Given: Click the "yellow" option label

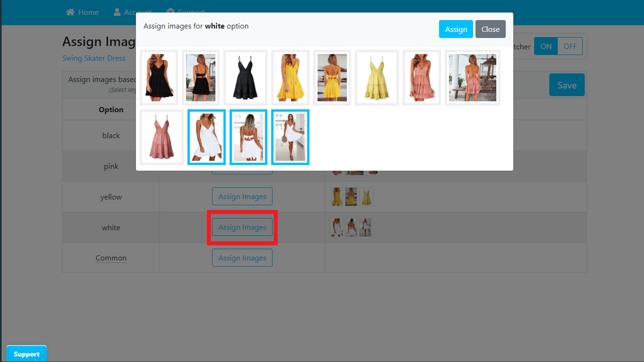Looking at the screenshot, I should pos(111,197).
